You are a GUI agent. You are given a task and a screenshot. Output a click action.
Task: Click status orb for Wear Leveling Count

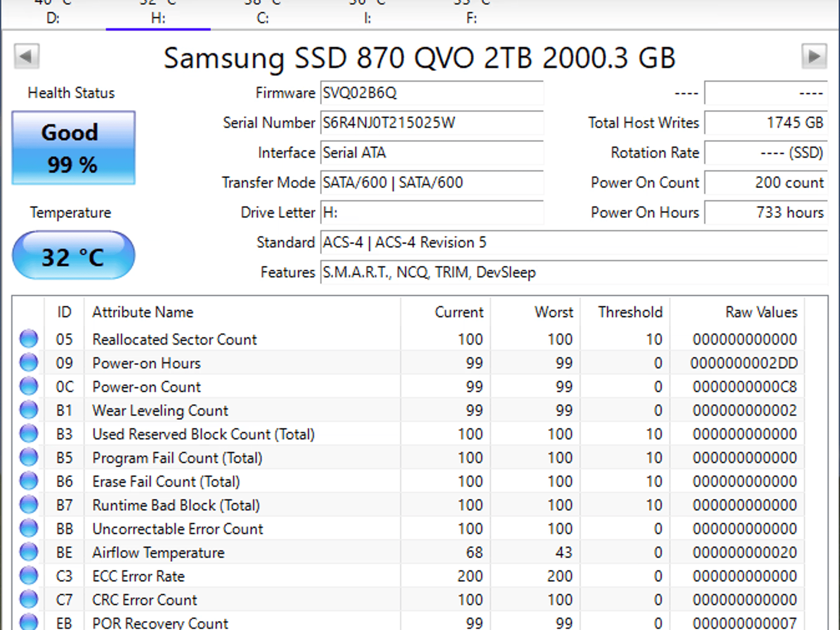click(29, 410)
